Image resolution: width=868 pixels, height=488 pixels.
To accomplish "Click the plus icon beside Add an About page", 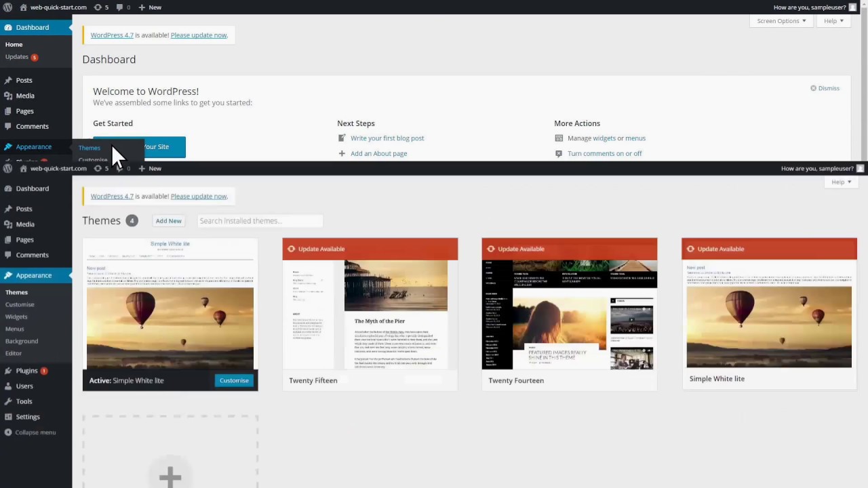I will [x=342, y=153].
